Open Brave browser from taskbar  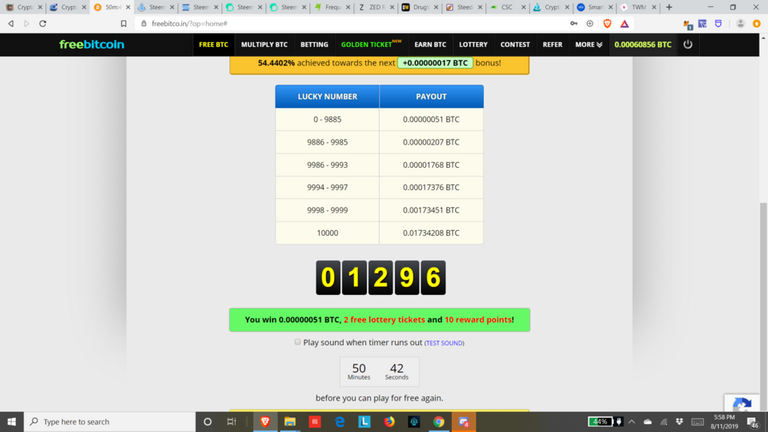265,422
